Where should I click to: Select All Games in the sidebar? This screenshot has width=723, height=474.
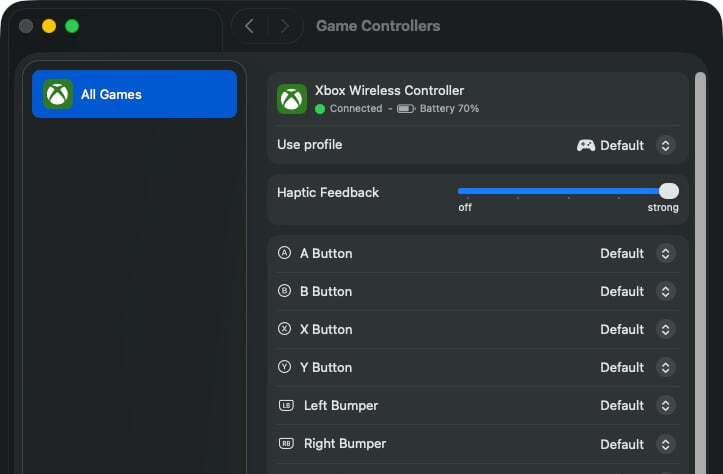pos(134,94)
